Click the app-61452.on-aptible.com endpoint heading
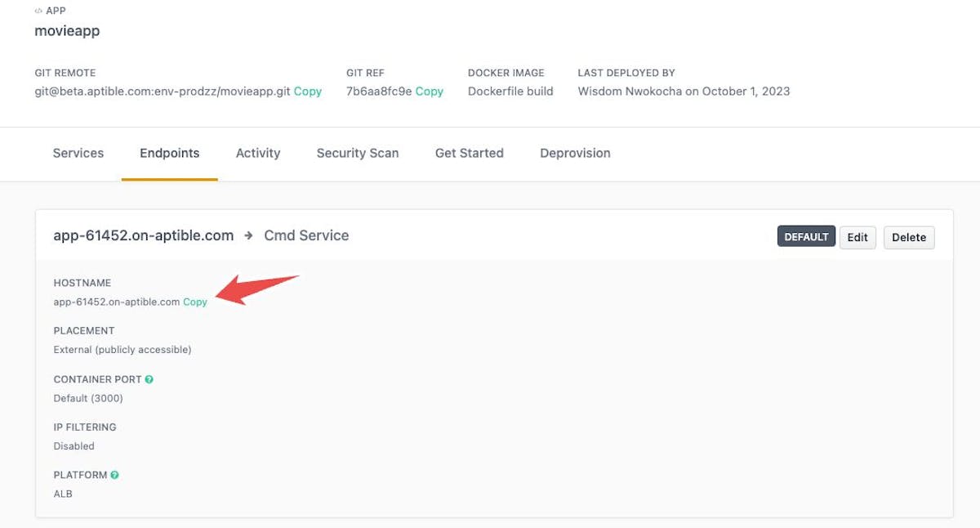Screen dimensions: 980x528 (x=144, y=235)
